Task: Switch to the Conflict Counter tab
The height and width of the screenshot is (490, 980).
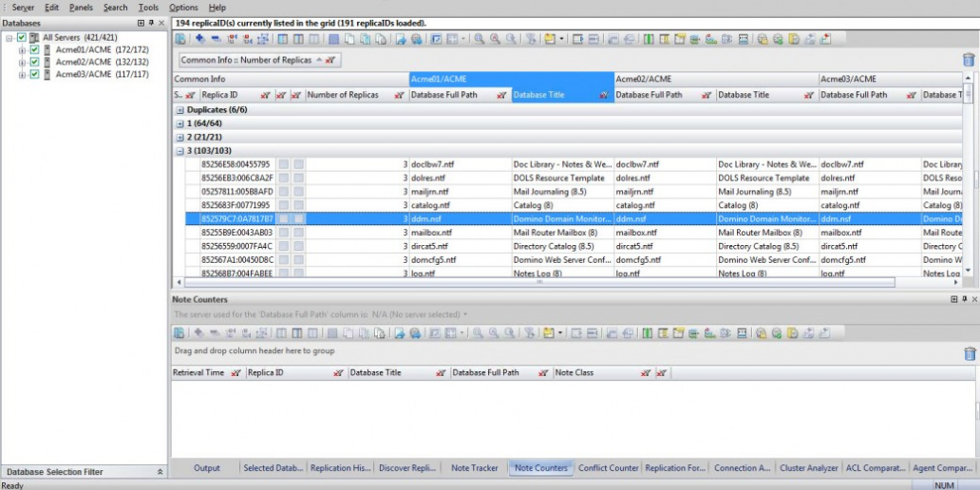Action: [608, 467]
